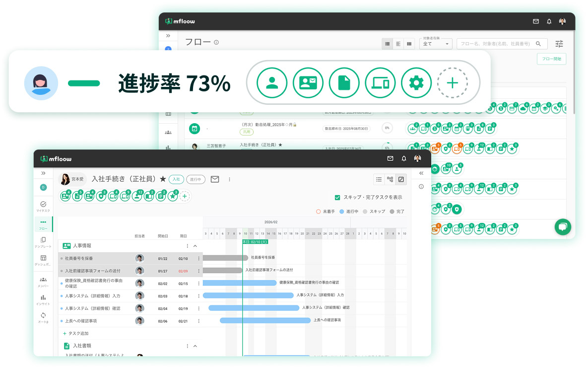The width and height of the screenshot is (588, 369).
Task: Open 対象者有無 dropdown showing 全て
Action: tap(436, 44)
